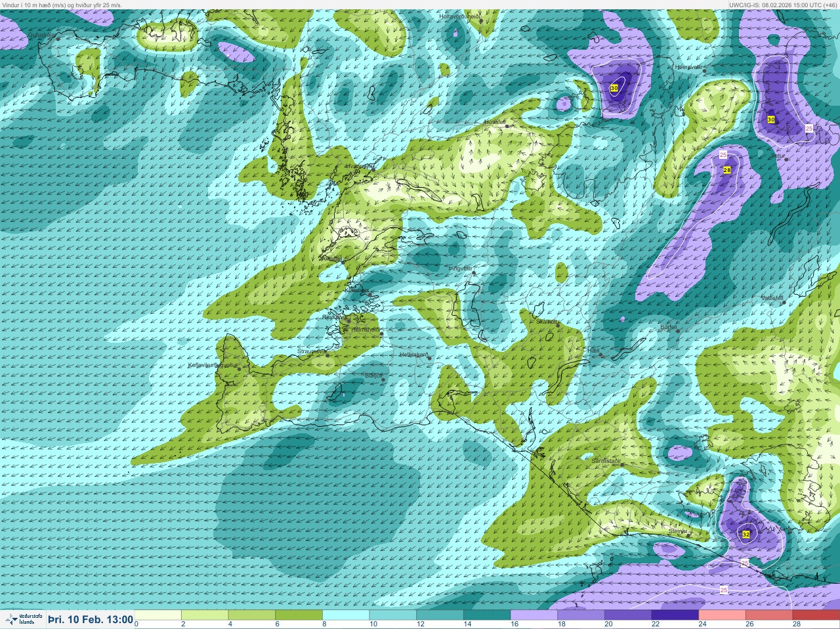The image size is (840, 629).
Task: Click the Hveravellir station label
Action: coord(688,67)
